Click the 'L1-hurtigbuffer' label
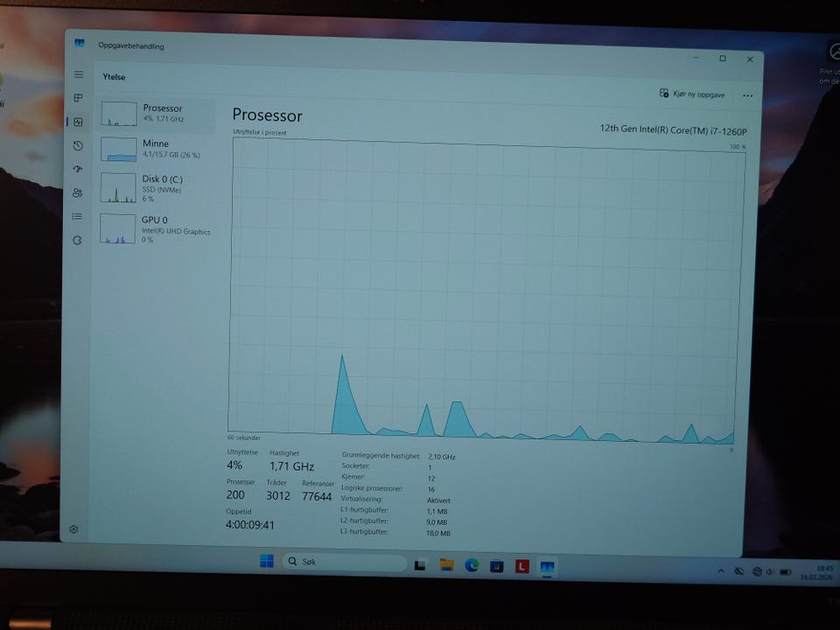Image resolution: width=840 pixels, height=630 pixels. 364,510
